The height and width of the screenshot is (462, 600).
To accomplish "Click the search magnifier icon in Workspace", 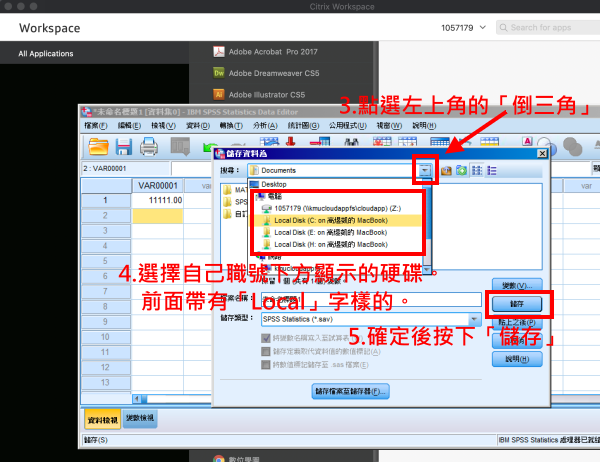I will 504,28.
